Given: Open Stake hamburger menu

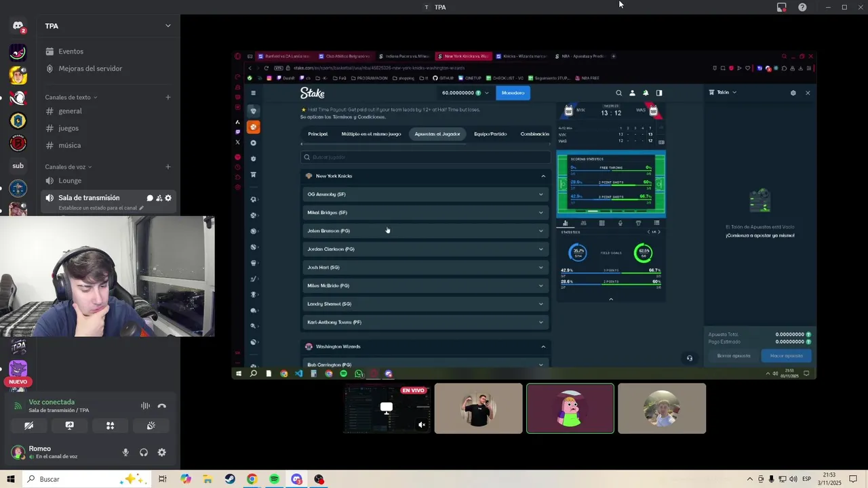Looking at the screenshot, I should [253, 93].
